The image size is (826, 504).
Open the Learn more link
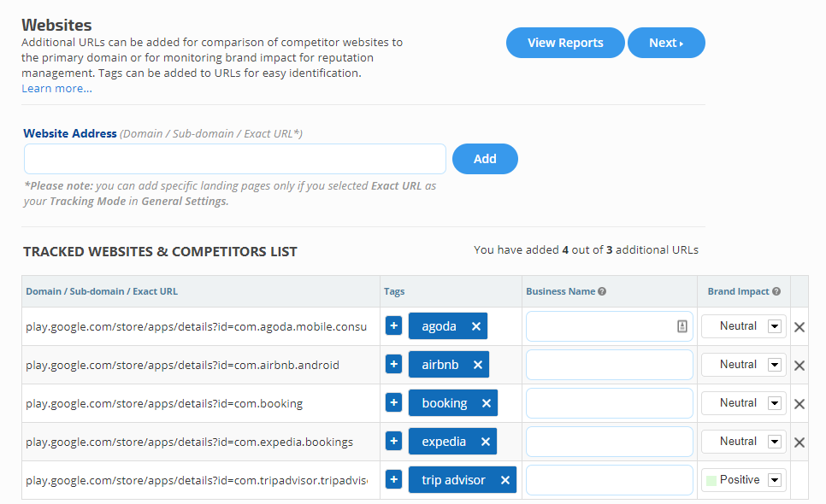(56, 89)
